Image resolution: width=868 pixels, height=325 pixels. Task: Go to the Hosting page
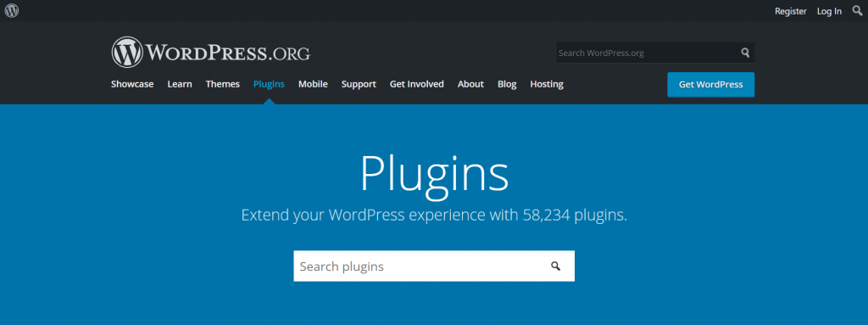(547, 84)
